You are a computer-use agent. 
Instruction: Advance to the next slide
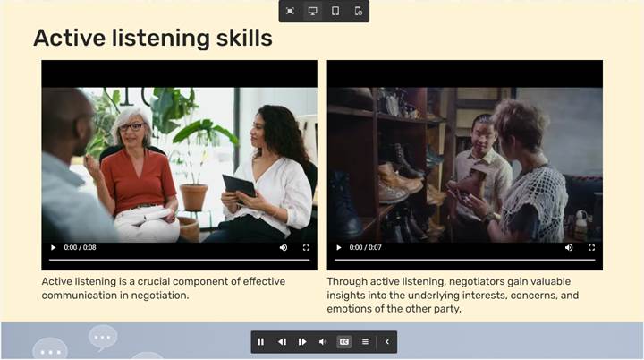point(302,341)
